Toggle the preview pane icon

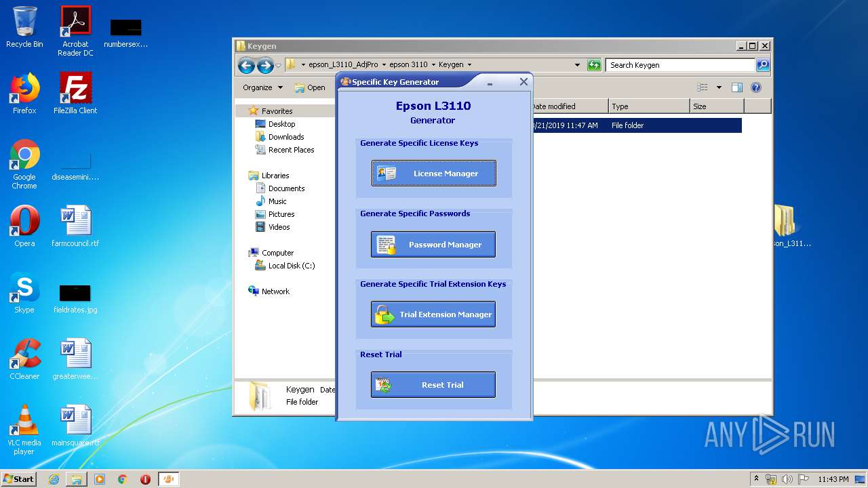[737, 87]
